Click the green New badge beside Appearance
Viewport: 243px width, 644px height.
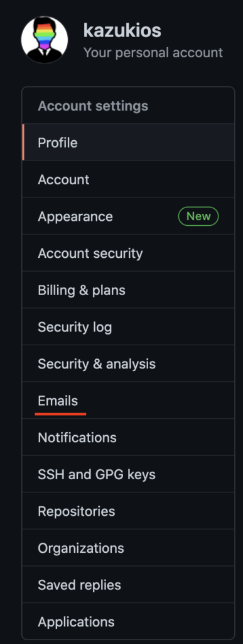[198, 216]
